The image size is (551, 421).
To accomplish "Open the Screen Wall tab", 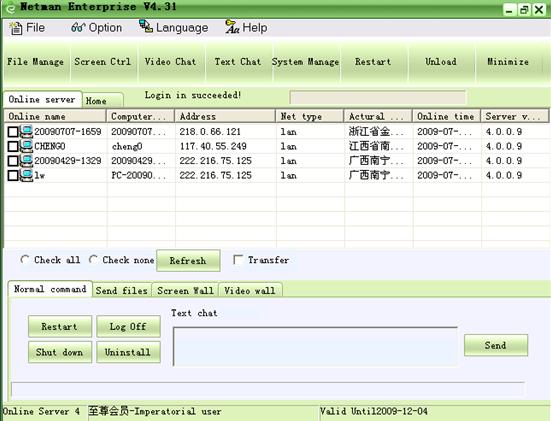I will 185,291.
